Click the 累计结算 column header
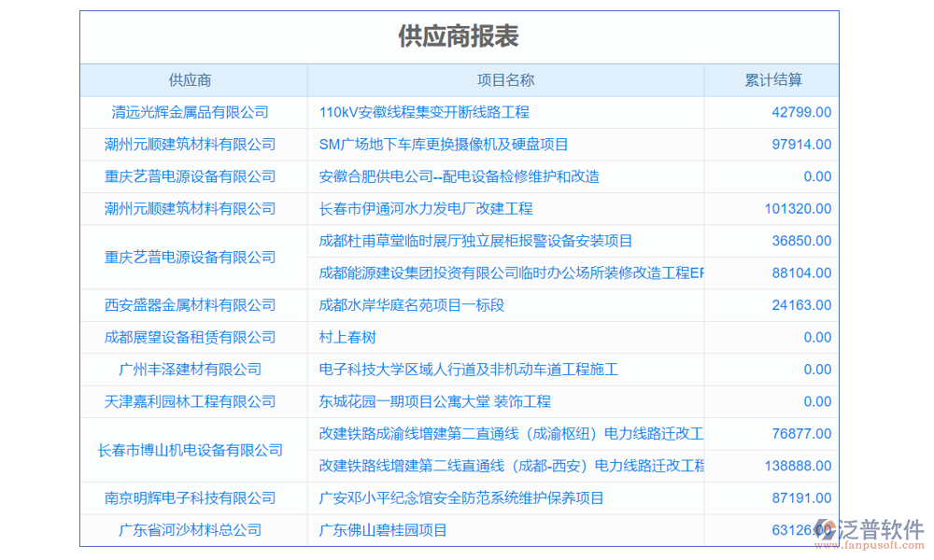The image size is (934, 560). 772,80
